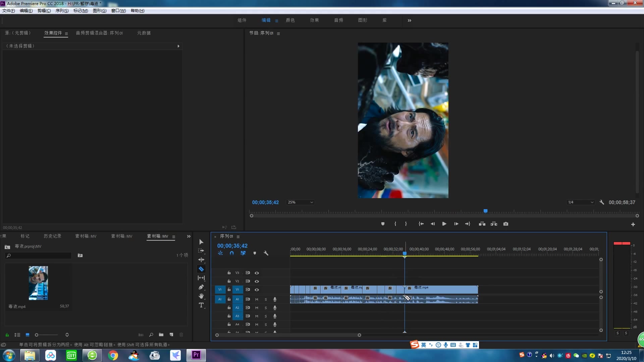Open the 序列(S) menu
The width and height of the screenshot is (644, 362).
point(62,11)
